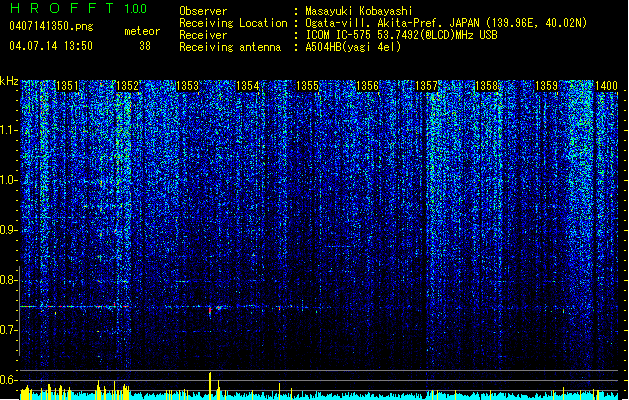Viewport: 629px width, 400px height.
Task: Click the 1353 time marker
Action: [x=187, y=86]
